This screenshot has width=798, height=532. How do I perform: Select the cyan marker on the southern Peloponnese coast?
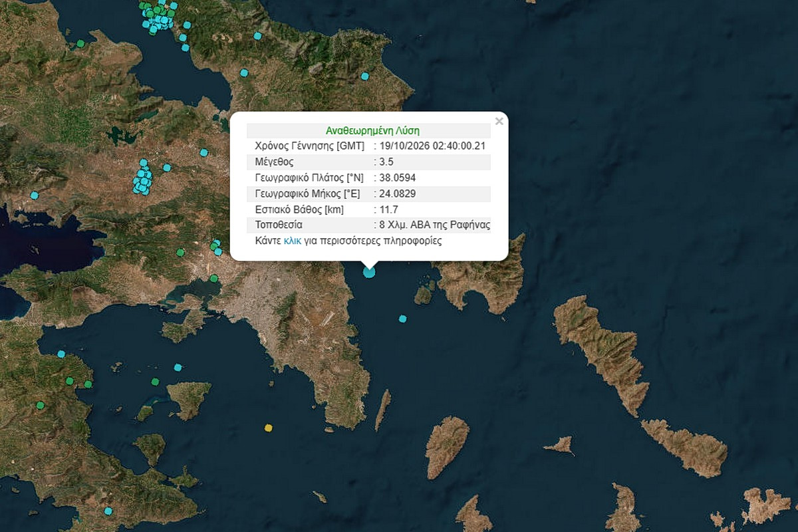108,511
